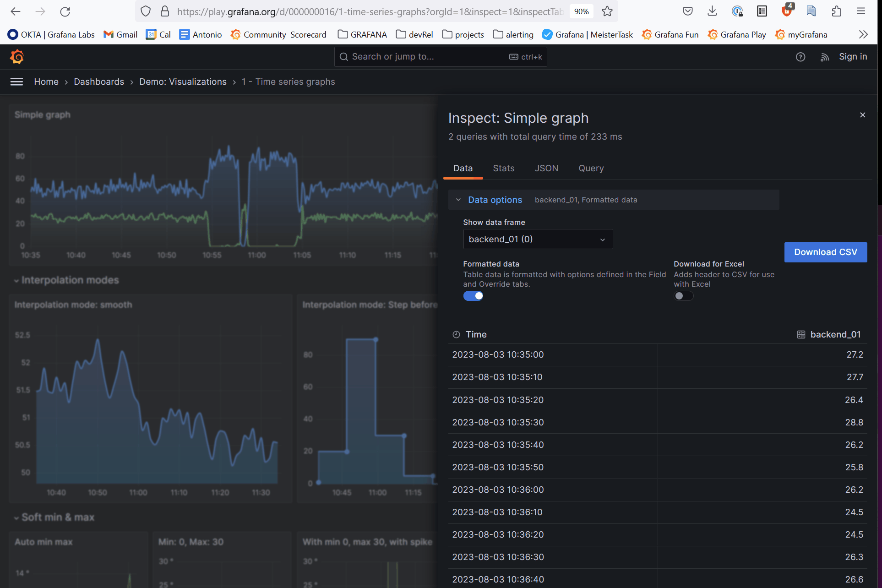
Task: Open the help question mark icon
Action: [x=800, y=56]
